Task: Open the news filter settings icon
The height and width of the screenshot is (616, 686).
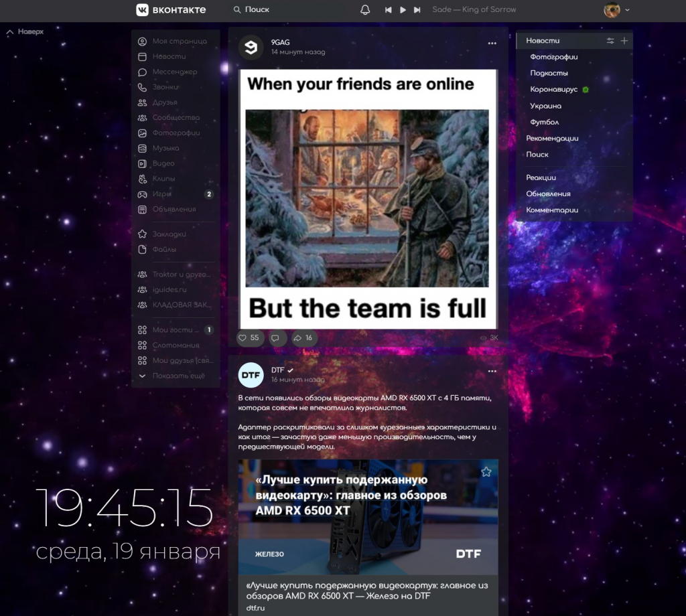Action: (x=610, y=41)
